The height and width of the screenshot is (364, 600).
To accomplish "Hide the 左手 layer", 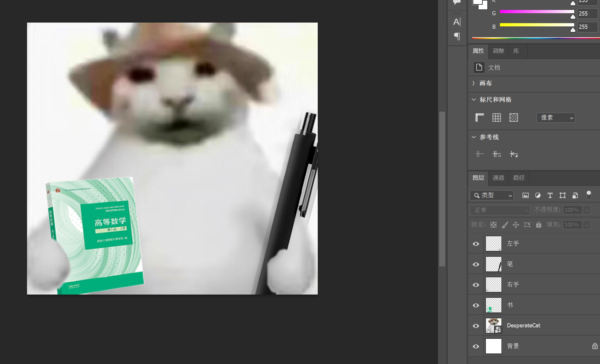I will point(476,244).
